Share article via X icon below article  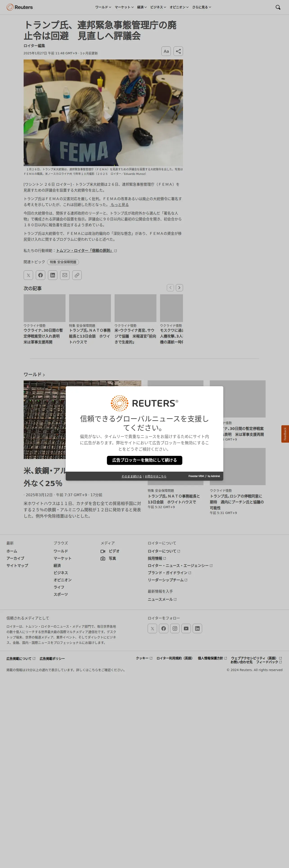(x=28, y=275)
